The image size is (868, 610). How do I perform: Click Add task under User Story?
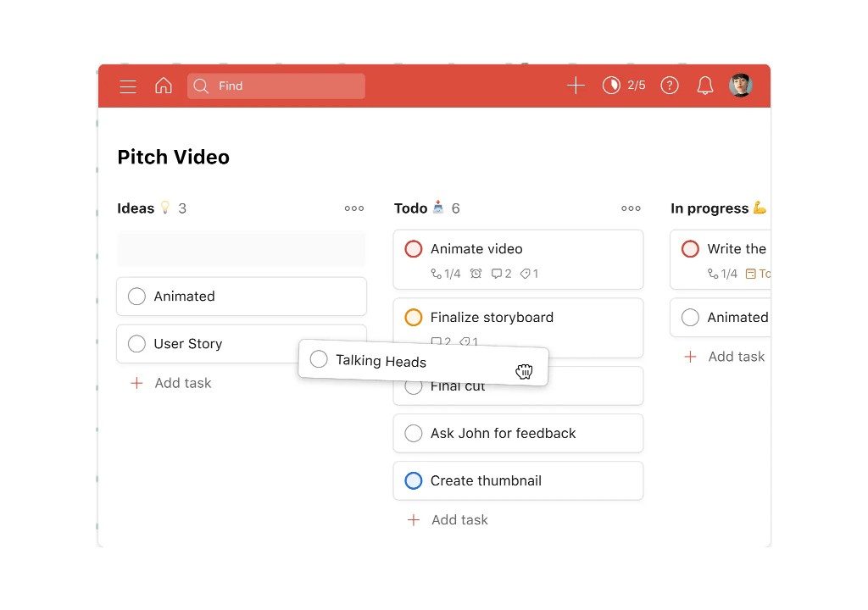pyautogui.click(x=170, y=383)
